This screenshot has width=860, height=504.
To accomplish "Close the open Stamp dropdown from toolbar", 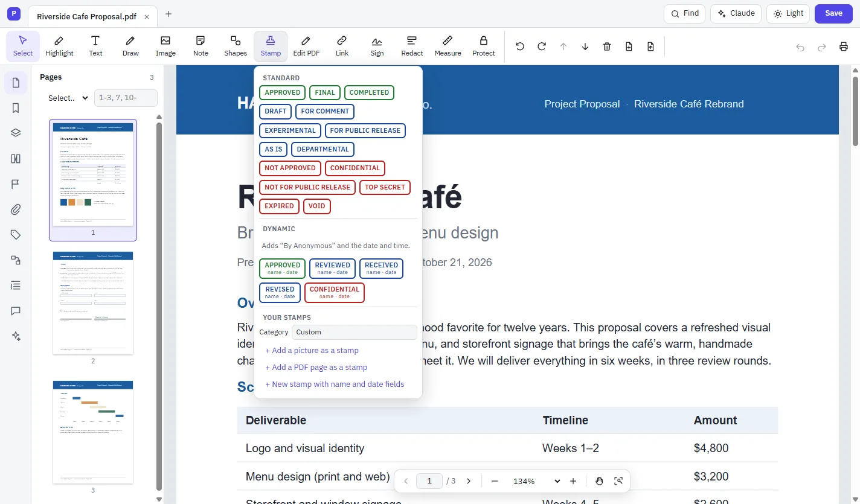I will coord(271,46).
